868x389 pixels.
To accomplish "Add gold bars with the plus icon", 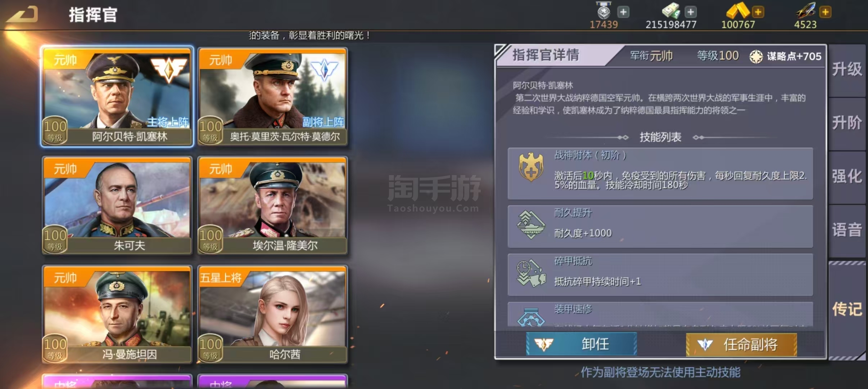I will pos(758,12).
